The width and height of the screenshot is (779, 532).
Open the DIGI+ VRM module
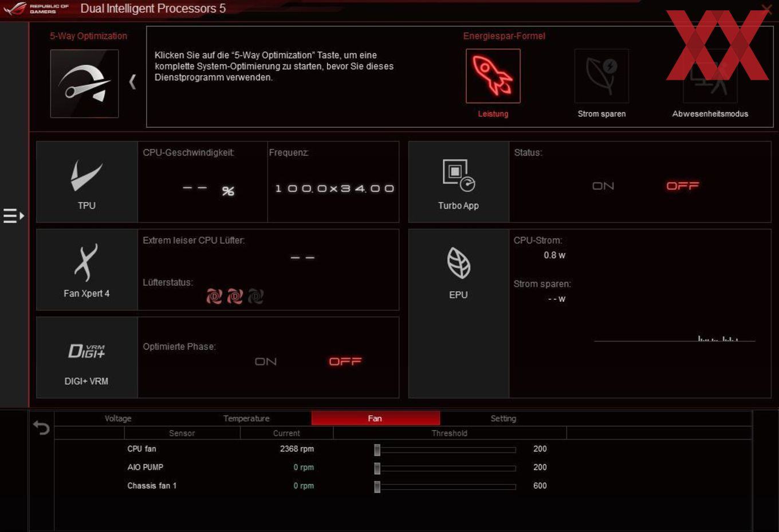pos(87,357)
